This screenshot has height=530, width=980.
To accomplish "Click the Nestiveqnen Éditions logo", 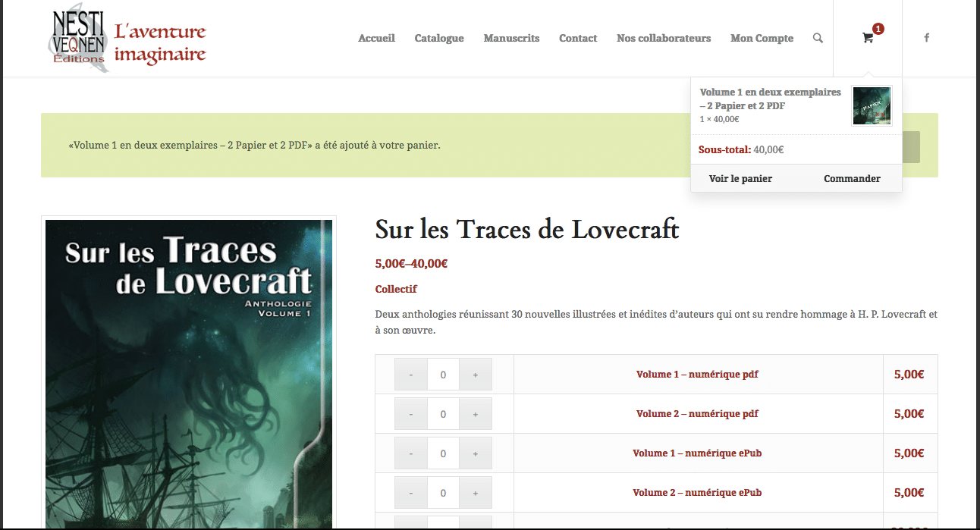I will [79, 37].
